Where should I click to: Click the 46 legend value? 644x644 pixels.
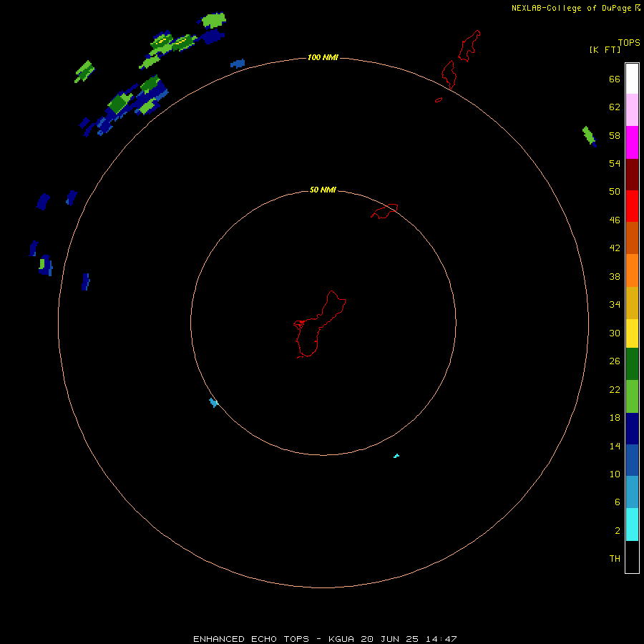(615, 220)
